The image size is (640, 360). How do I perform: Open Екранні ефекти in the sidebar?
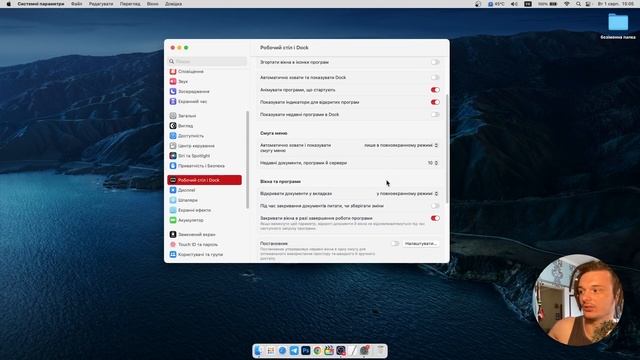[x=190, y=210]
